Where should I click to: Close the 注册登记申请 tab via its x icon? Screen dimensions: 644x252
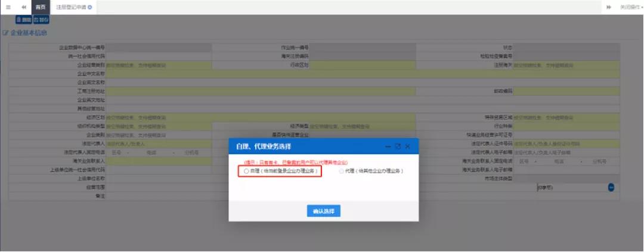tap(90, 7)
